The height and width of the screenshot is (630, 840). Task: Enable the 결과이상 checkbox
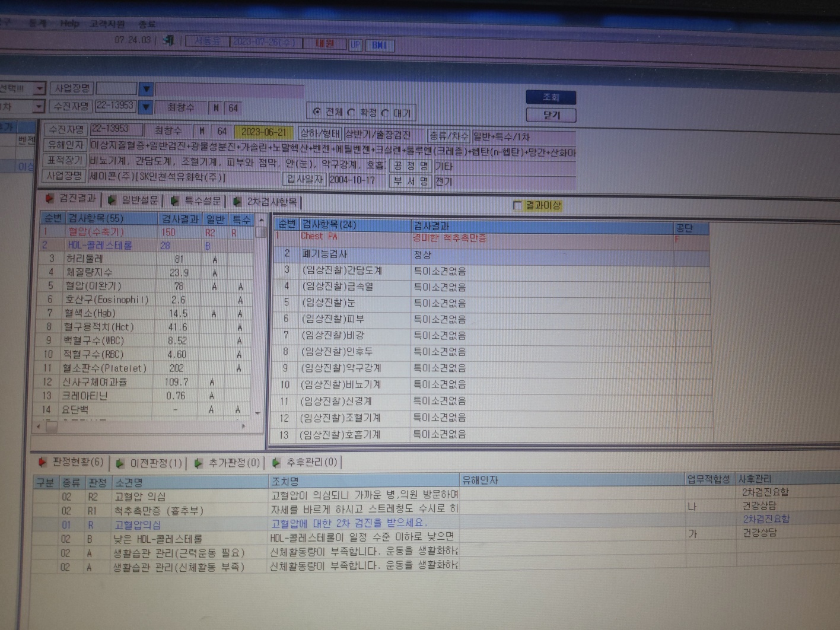pyautogui.click(x=517, y=205)
